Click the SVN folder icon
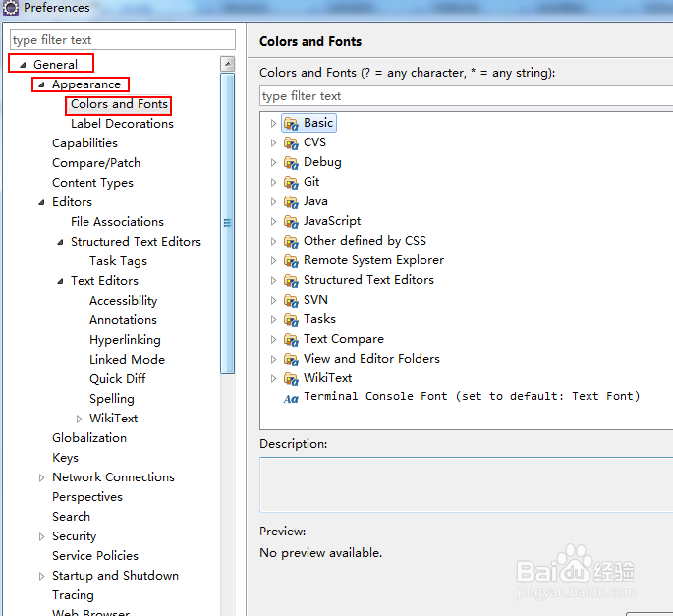673x616 pixels. (x=291, y=300)
